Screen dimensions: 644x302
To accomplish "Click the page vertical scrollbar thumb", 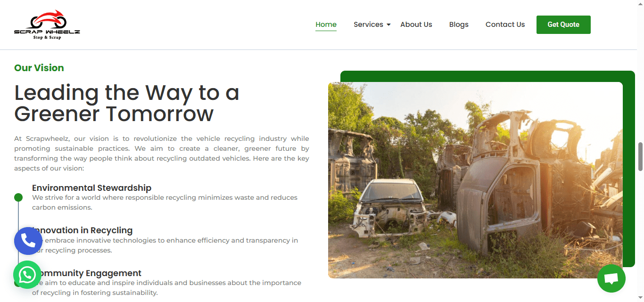I will (x=640, y=156).
